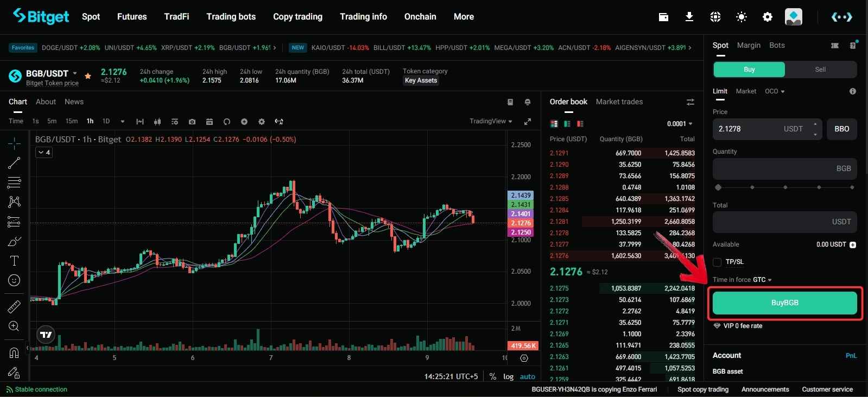Show asks-only order book view

click(580, 124)
